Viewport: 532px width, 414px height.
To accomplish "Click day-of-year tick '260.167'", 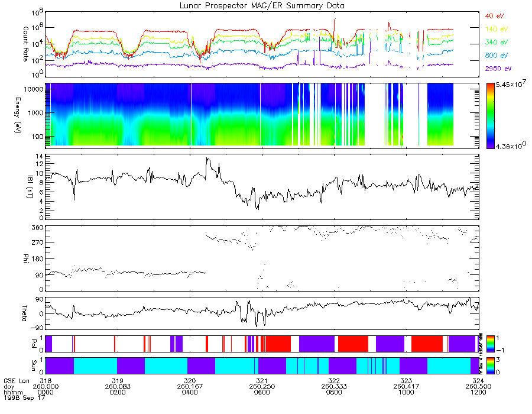I will (x=190, y=387).
